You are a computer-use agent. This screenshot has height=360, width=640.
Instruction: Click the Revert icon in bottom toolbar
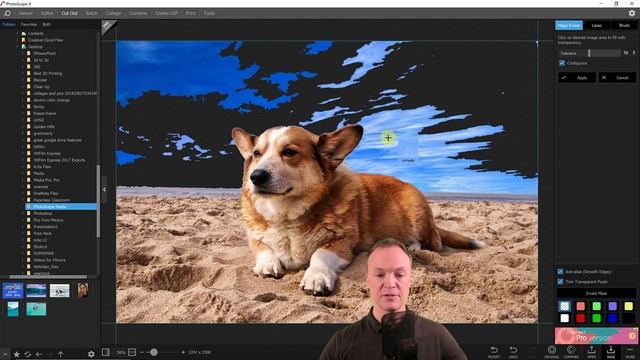coord(494,351)
